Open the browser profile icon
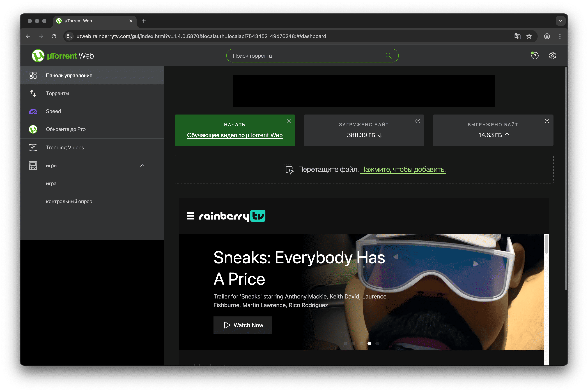Image resolution: width=588 pixels, height=392 pixels. pos(547,36)
